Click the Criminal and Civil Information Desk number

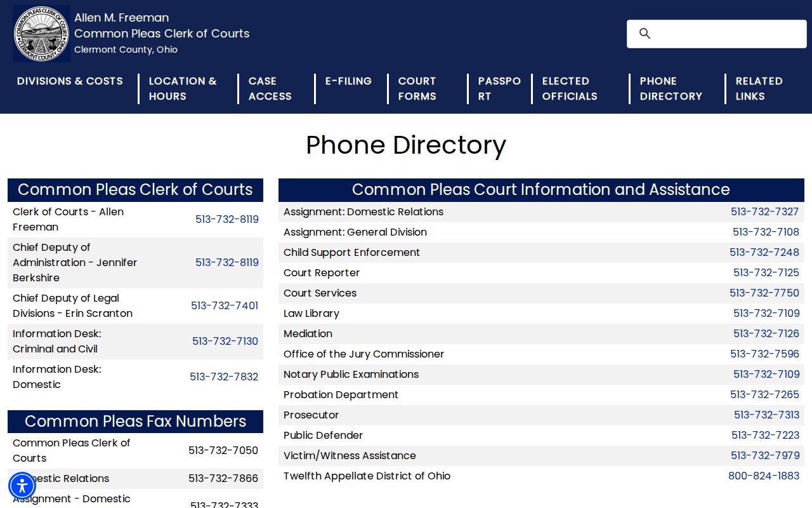[225, 342]
